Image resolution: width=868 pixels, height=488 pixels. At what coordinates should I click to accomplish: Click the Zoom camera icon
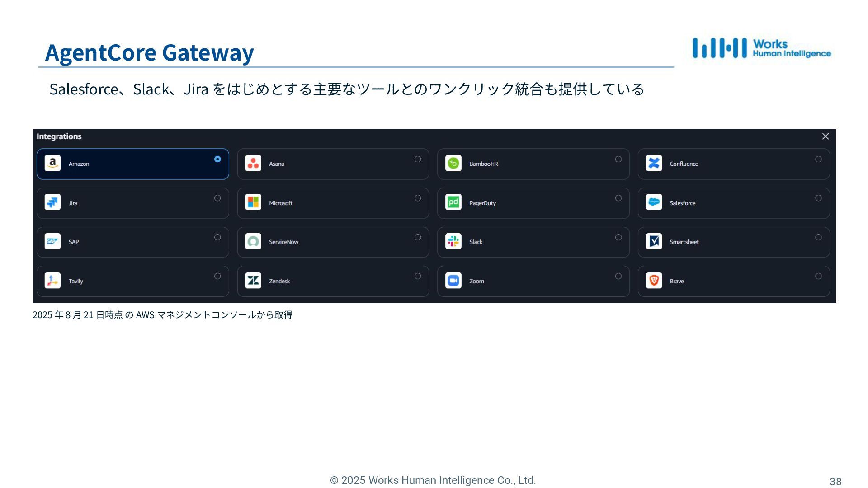pyautogui.click(x=453, y=280)
